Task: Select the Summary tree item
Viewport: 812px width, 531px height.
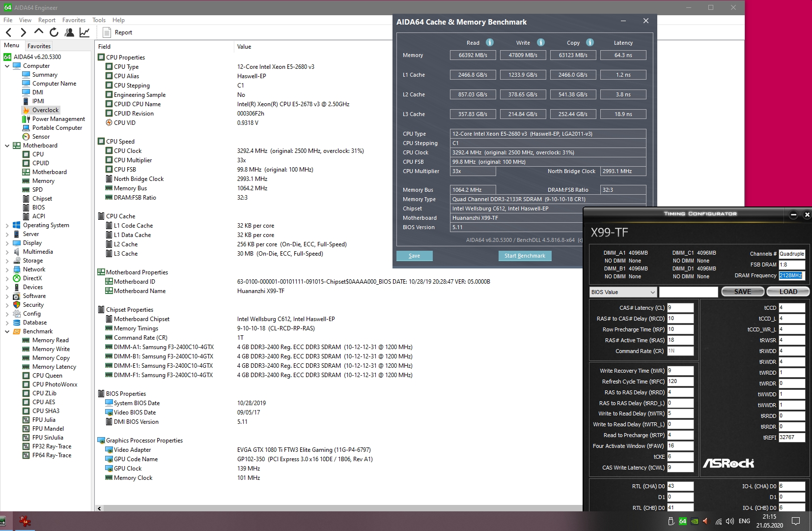Action: tap(45, 75)
